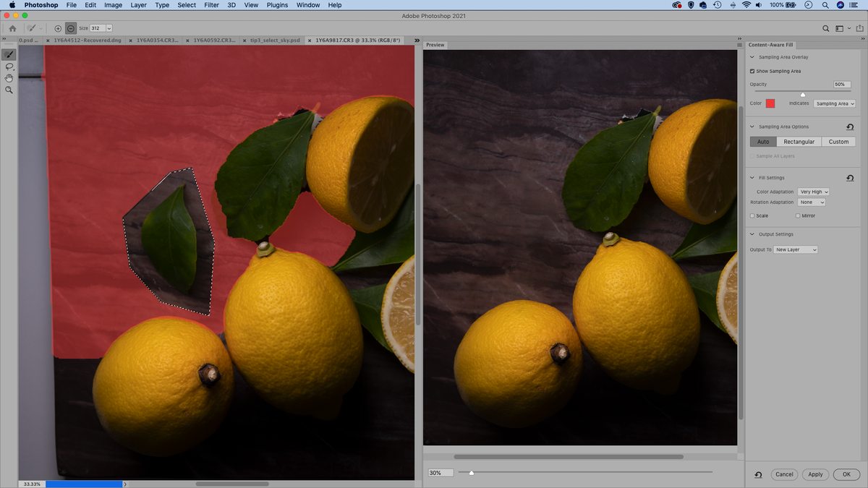Screen dimensions: 868x488
Task: Enable the subtract-from-sampling brush mode
Action: [70, 28]
